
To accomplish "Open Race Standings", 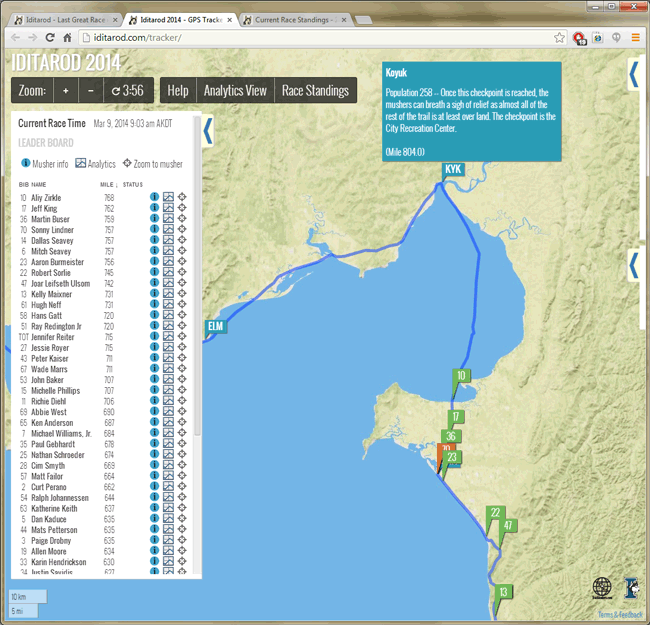I will [315, 90].
